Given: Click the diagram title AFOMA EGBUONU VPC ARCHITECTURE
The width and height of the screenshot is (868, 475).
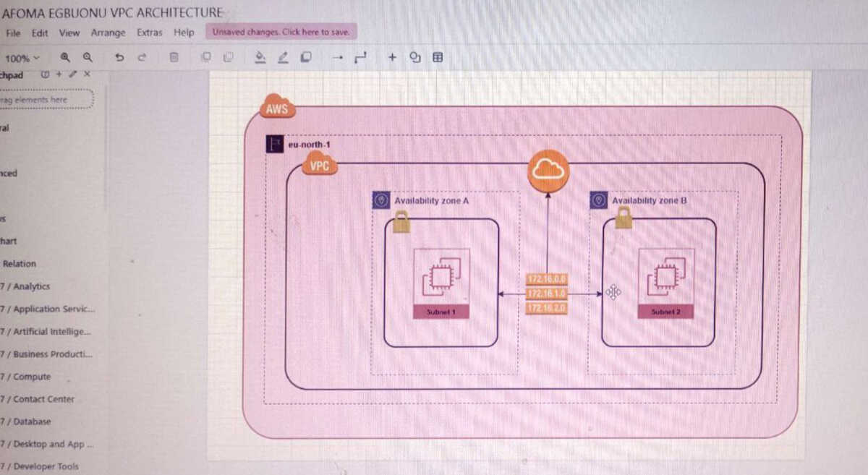Looking at the screenshot, I should pyautogui.click(x=113, y=12).
